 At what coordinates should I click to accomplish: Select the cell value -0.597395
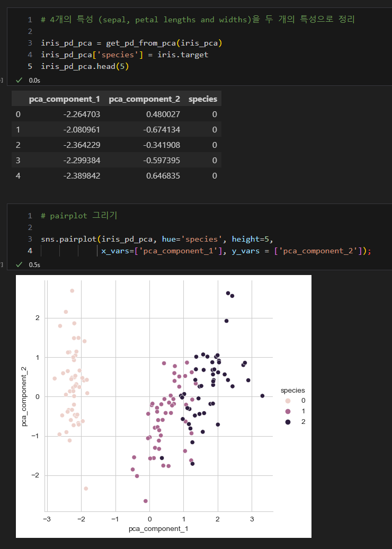162,161
